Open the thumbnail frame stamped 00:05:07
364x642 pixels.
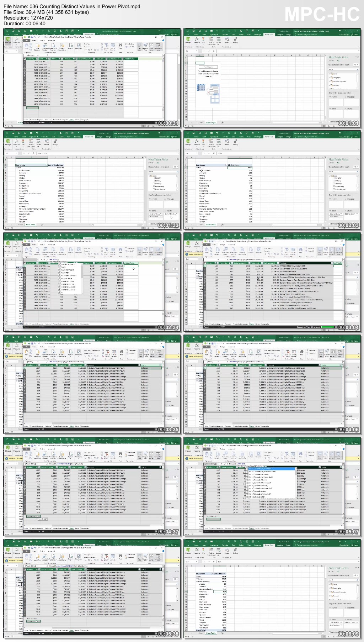pos(272,486)
